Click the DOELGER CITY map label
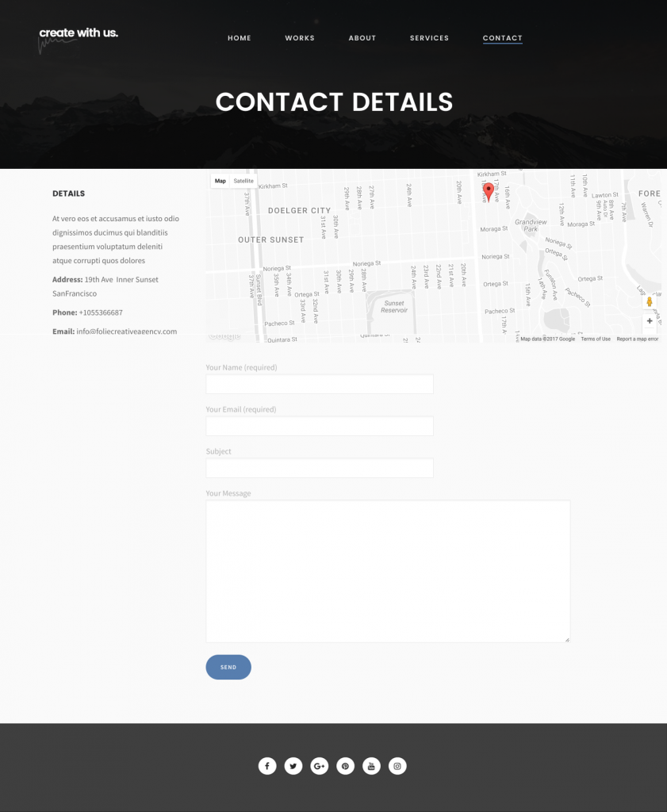667x812 pixels. pos(299,211)
